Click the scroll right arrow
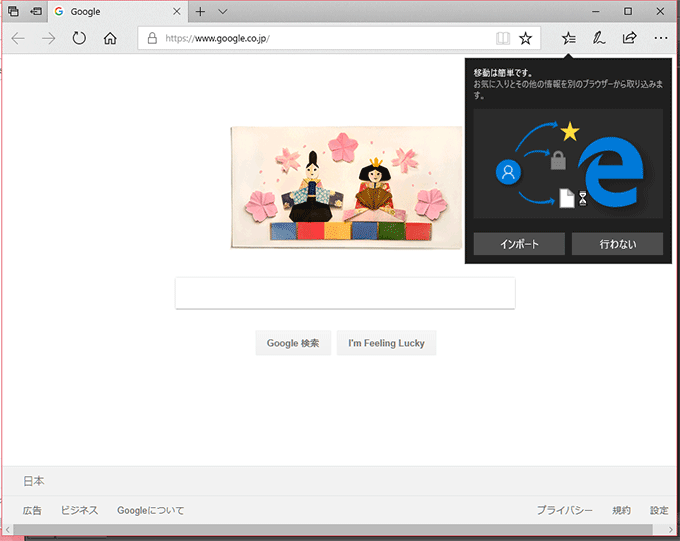The image size is (680, 541). coord(670,529)
